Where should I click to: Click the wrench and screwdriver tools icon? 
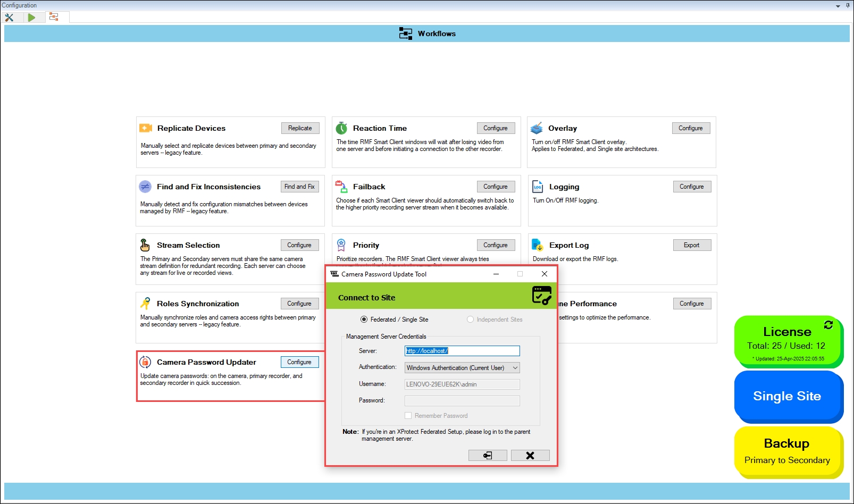pos(9,17)
